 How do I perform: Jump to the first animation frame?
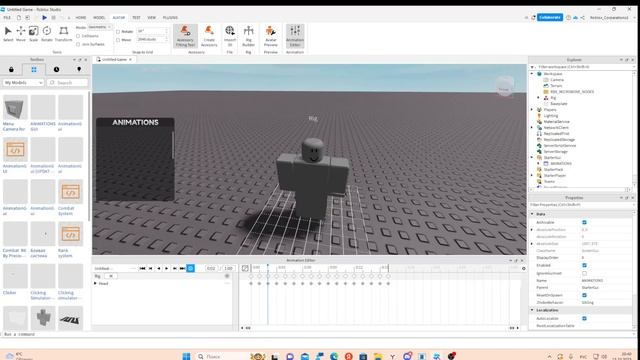142,268
